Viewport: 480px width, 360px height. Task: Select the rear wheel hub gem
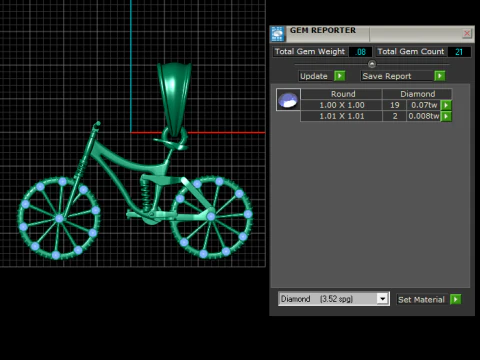[x=211, y=217]
